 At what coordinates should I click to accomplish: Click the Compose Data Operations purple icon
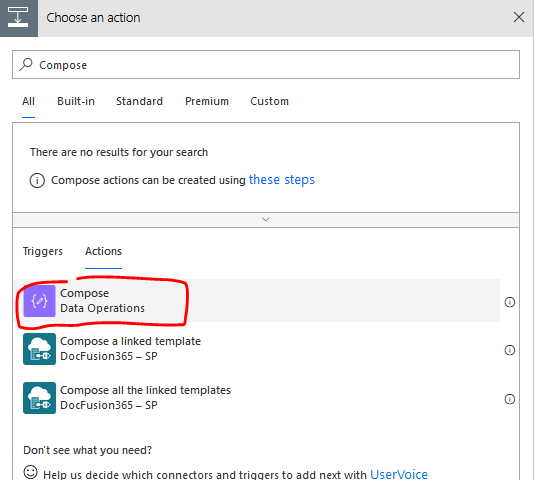(39, 301)
